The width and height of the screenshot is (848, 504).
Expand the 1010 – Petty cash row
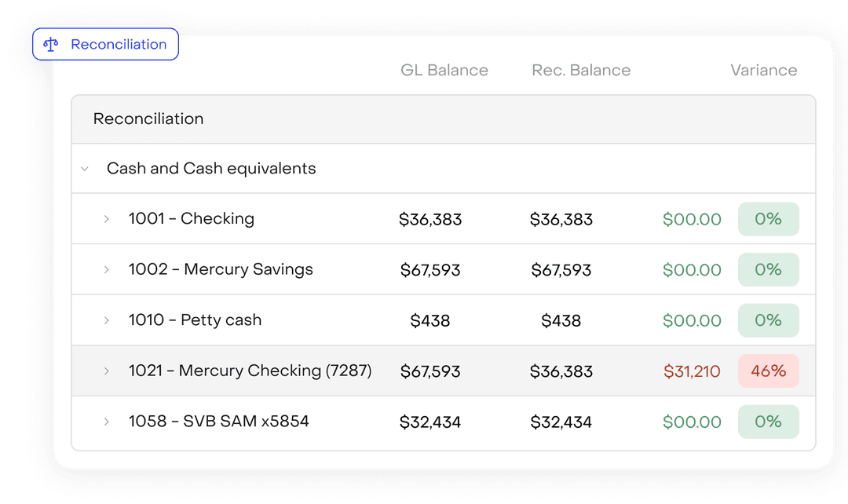click(x=107, y=320)
